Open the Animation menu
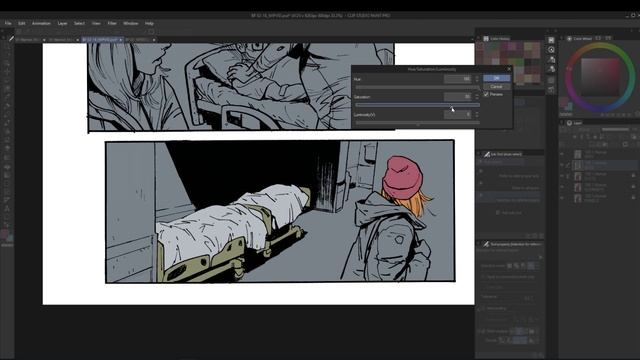The width and height of the screenshot is (640, 360). click(41, 23)
